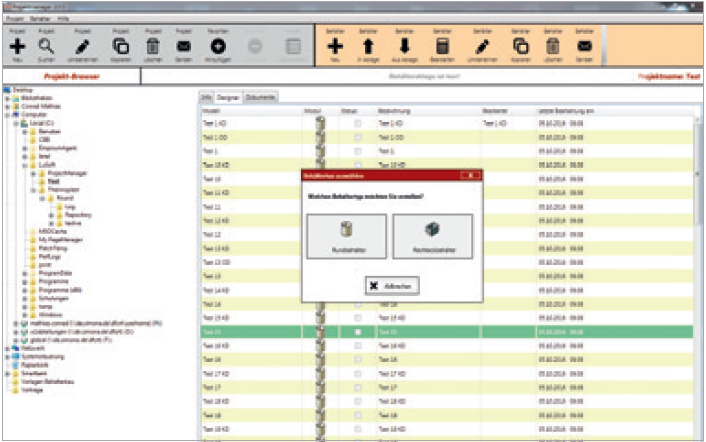Click the Projekt Kopieren icon
This screenshot has height=442, width=706.
[x=121, y=45]
